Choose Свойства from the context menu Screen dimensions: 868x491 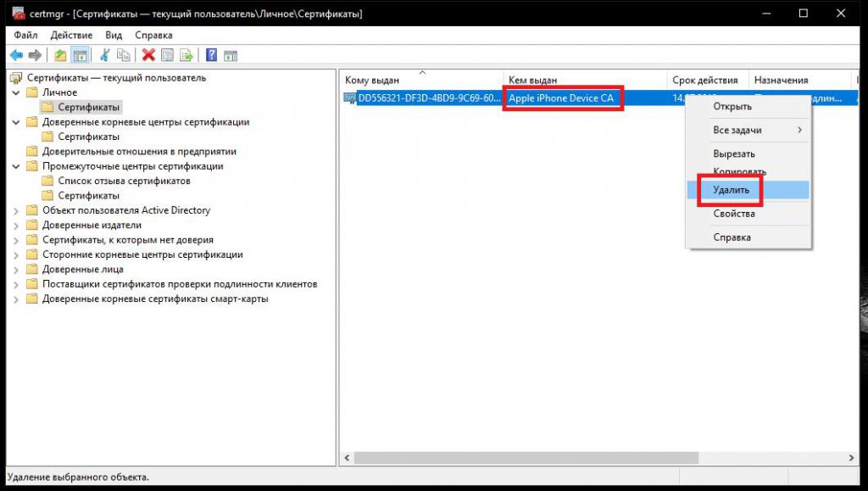click(x=733, y=214)
